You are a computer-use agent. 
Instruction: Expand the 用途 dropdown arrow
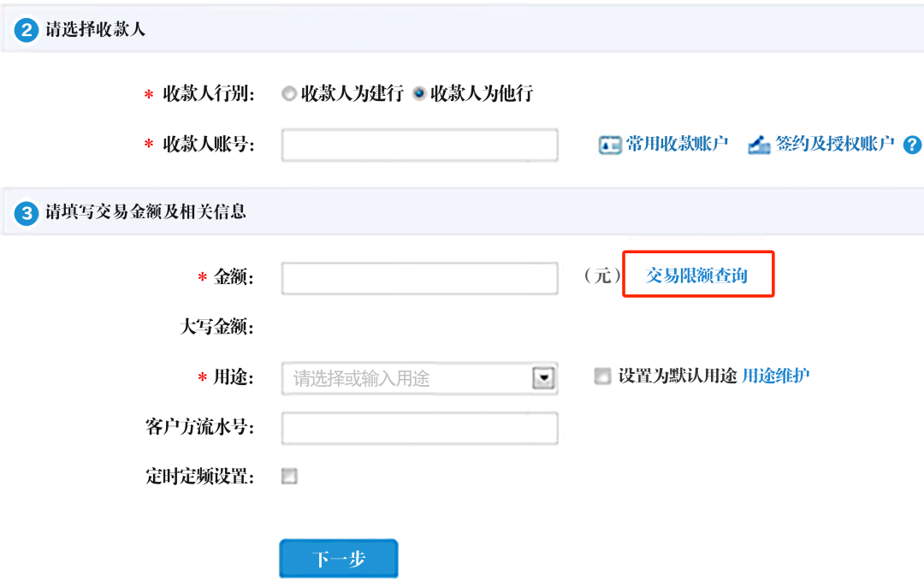point(543,377)
